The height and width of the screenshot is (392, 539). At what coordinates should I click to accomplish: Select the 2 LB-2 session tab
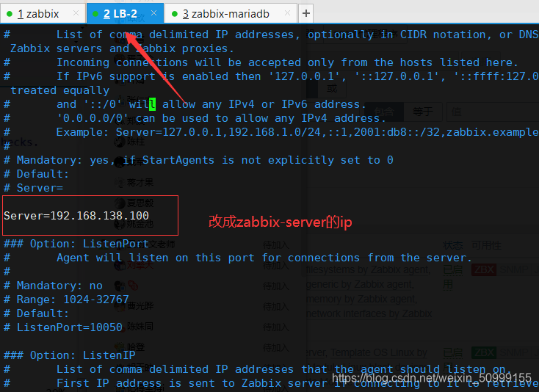(125, 14)
